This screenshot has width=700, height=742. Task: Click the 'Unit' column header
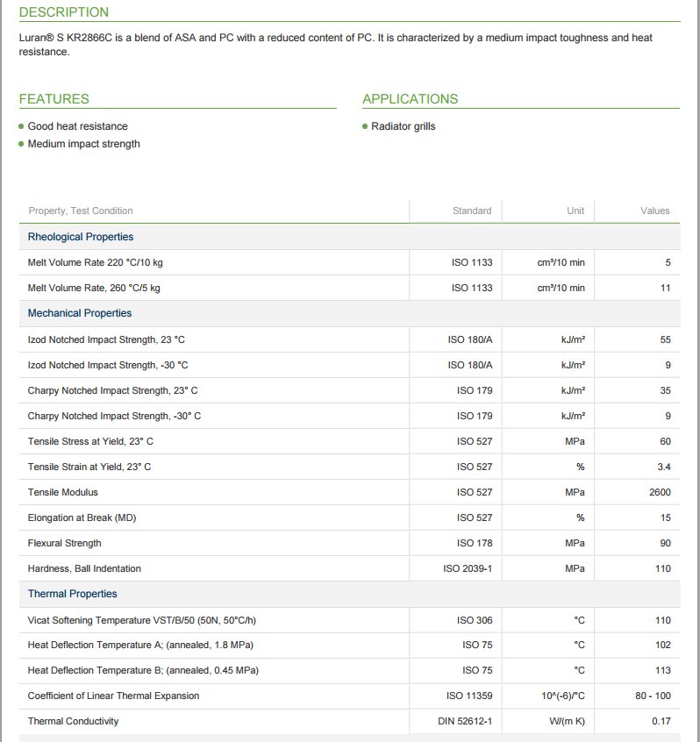pyautogui.click(x=575, y=210)
